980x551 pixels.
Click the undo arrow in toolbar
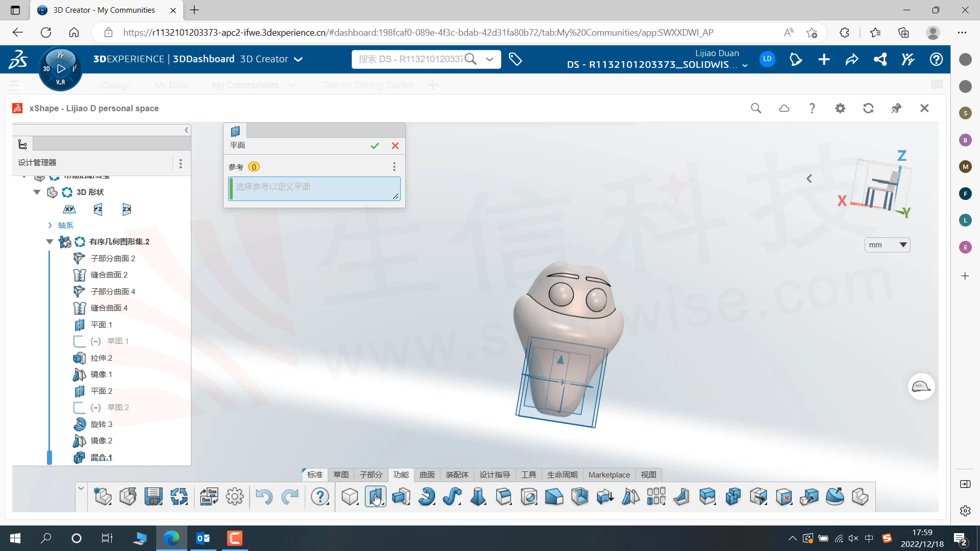tap(264, 496)
